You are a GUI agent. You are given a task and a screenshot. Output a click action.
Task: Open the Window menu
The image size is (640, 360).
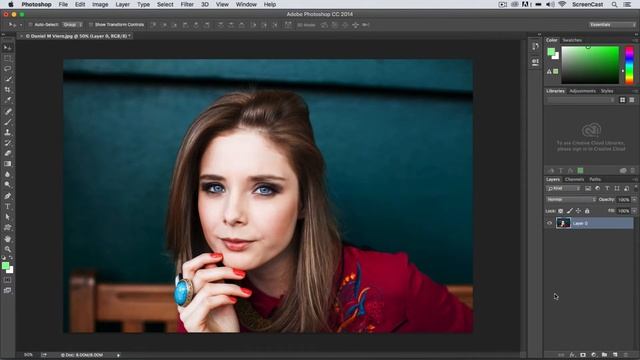pyautogui.click(x=246, y=4)
